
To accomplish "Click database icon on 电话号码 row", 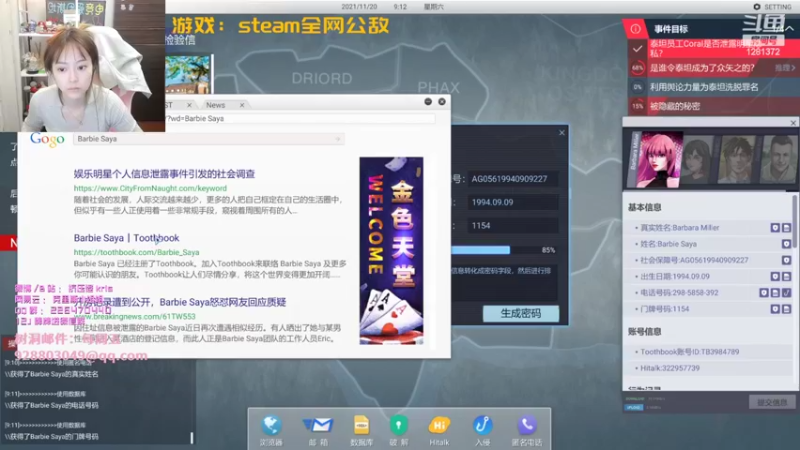I will click(775, 293).
